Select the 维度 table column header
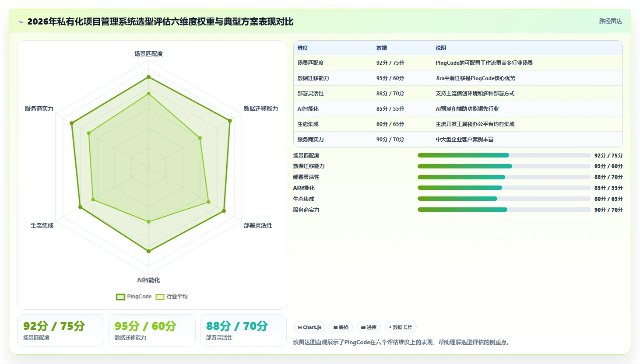 (302, 48)
